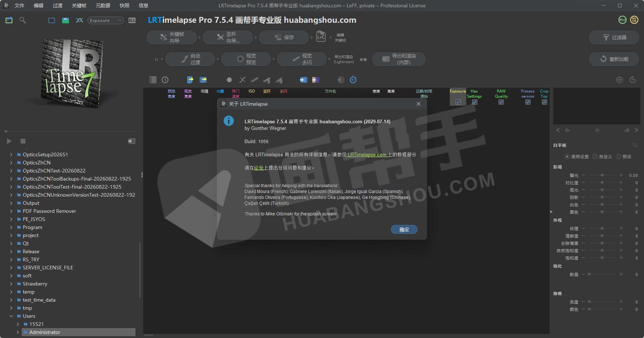Viewport: 644px width, 338px height.
Task: Click the LrC Lightroom Classic icon
Action: (x=321, y=37)
